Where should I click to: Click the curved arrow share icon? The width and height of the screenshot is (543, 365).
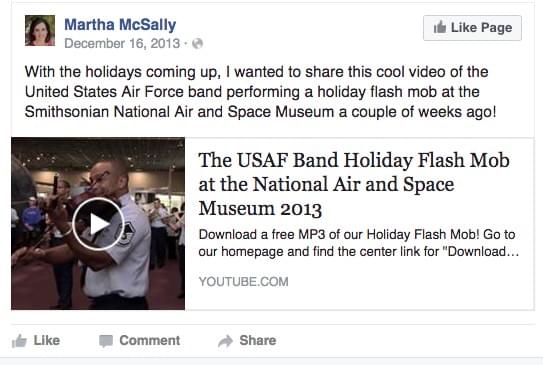click(x=225, y=341)
